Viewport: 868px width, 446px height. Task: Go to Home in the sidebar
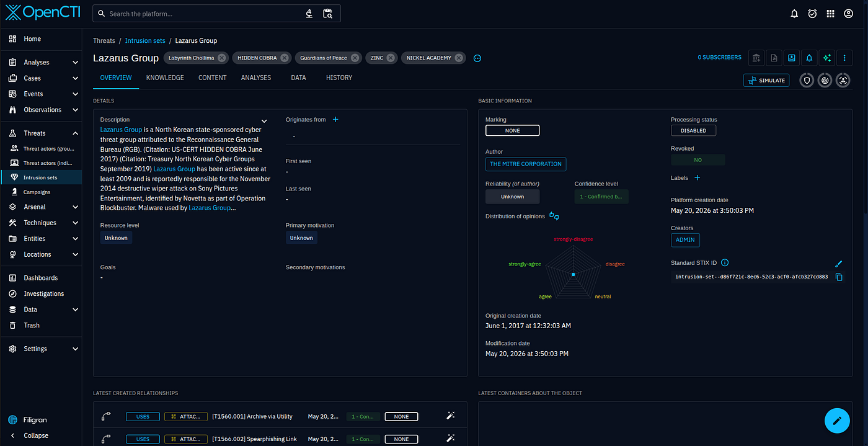41,39
